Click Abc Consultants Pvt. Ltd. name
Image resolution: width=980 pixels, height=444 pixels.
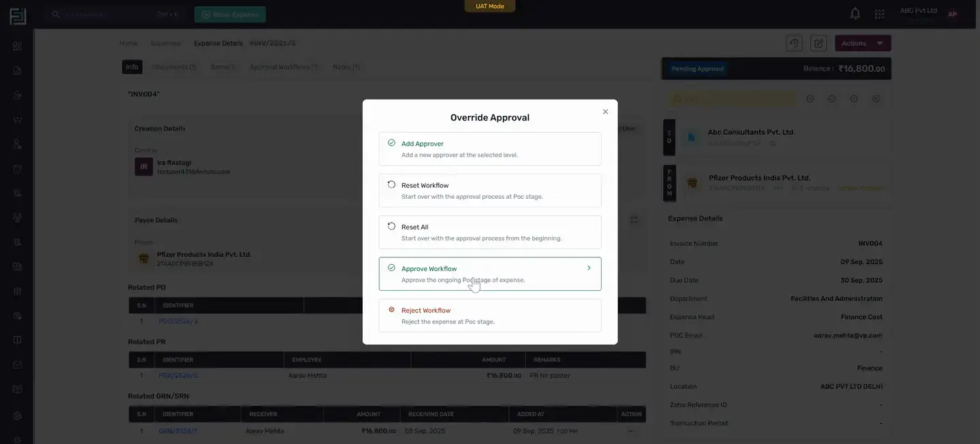tap(751, 132)
